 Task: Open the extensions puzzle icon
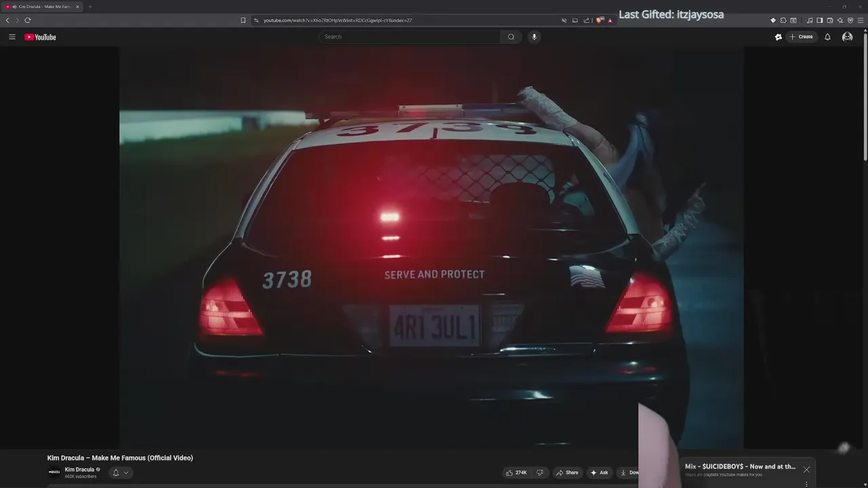(x=783, y=20)
